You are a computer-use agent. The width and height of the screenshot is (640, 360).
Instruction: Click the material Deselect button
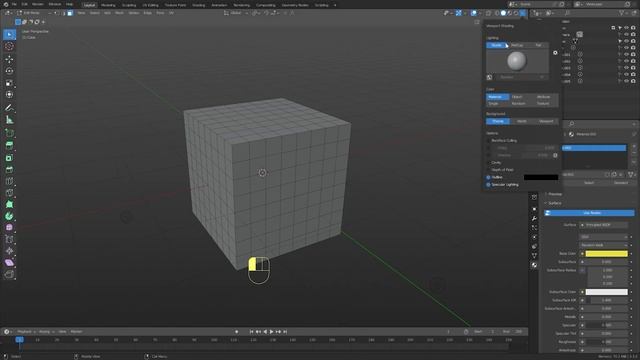[621, 183]
